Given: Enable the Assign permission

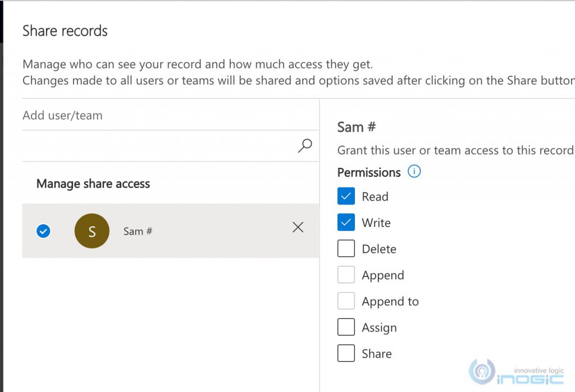Looking at the screenshot, I should [346, 327].
